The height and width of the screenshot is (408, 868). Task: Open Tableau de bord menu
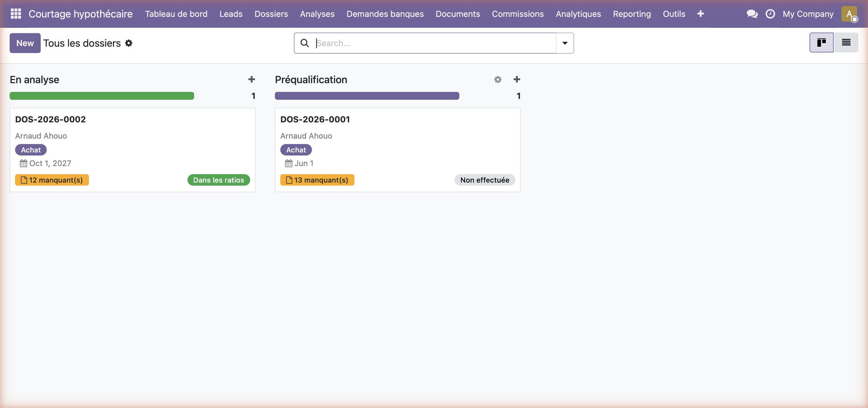pos(176,14)
